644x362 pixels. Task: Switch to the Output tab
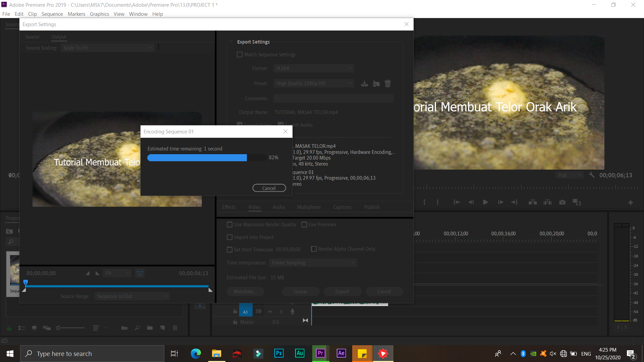(59, 37)
